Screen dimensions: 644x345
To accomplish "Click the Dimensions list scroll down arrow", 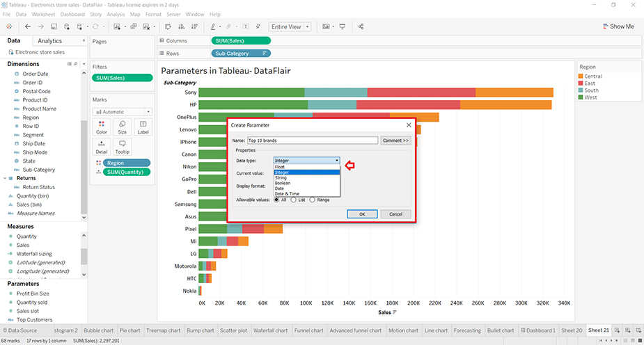I will [x=84, y=218].
